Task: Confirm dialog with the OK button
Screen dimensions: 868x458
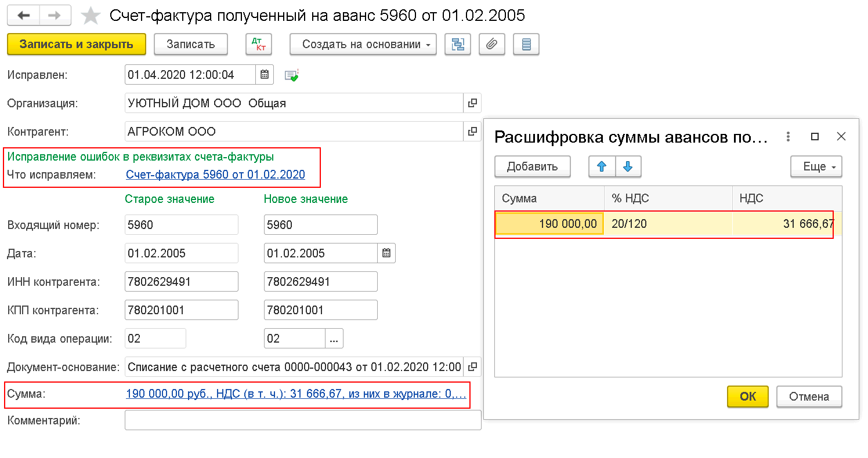Action: tap(748, 397)
